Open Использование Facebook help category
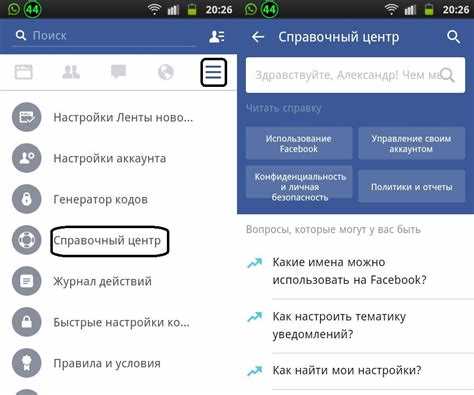 pyautogui.click(x=299, y=143)
